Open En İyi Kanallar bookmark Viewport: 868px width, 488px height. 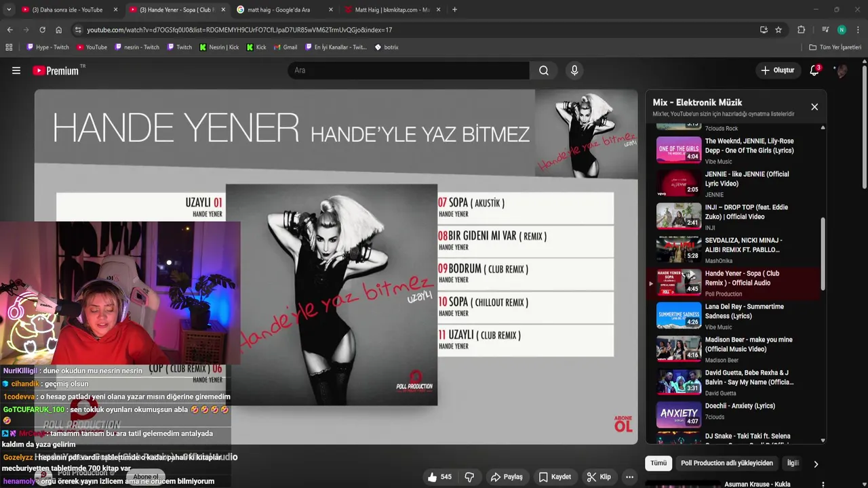pos(336,47)
